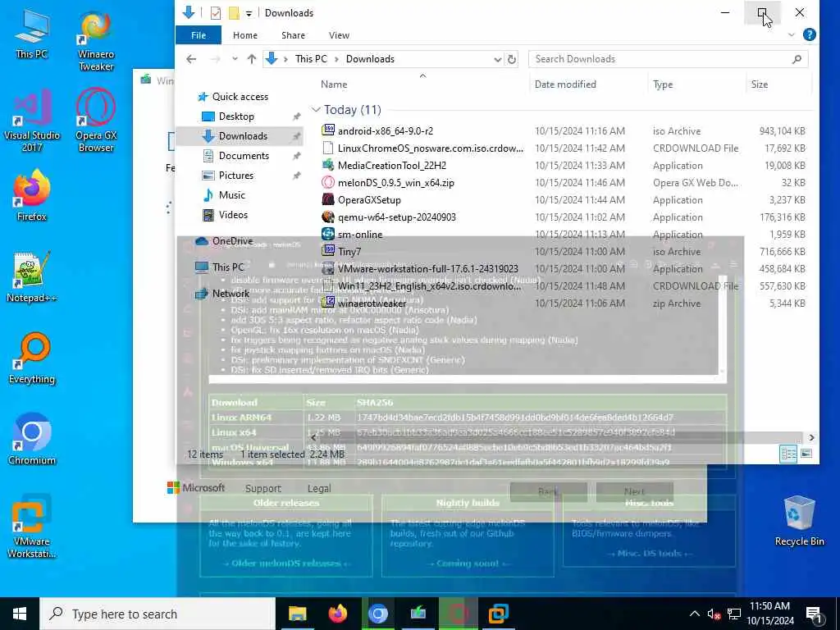Select android-x86_64-9.0-r2 file

point(386,130)
